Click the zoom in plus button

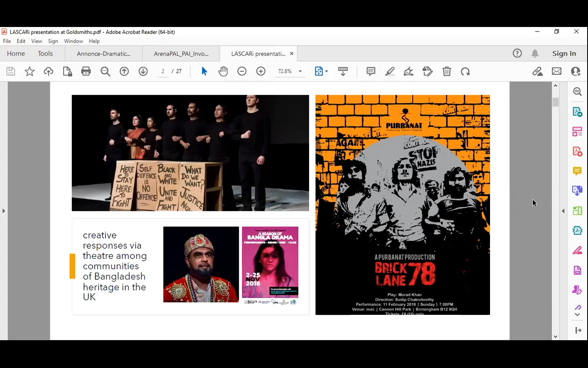pyautogui.click(x=261, y=72)
